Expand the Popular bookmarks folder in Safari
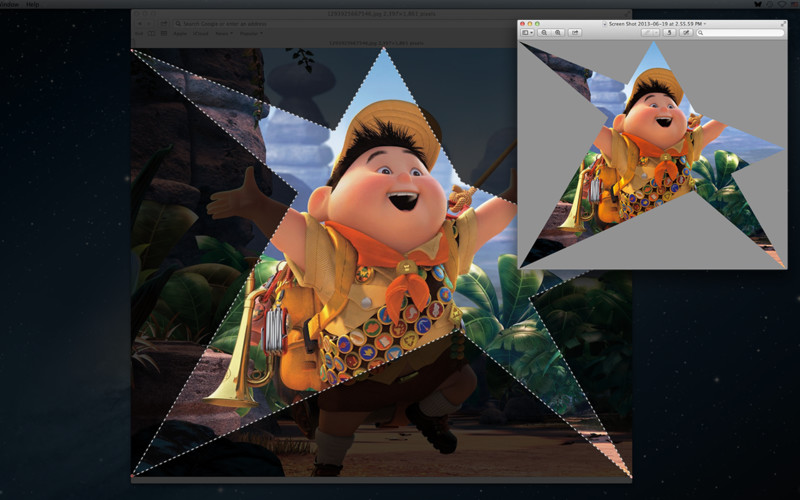The image size is (800, 500). (x=251, y=34)
